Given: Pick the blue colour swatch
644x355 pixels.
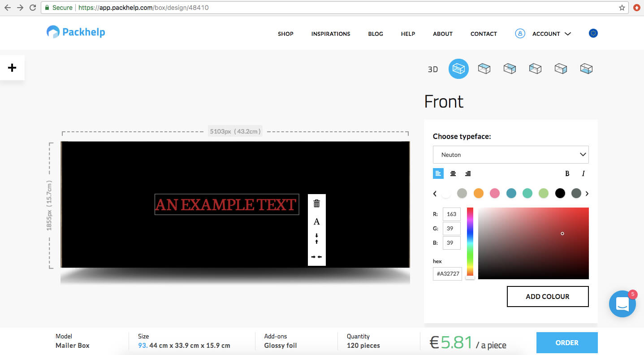Looking at the screenshot, I should pos(511,193).
